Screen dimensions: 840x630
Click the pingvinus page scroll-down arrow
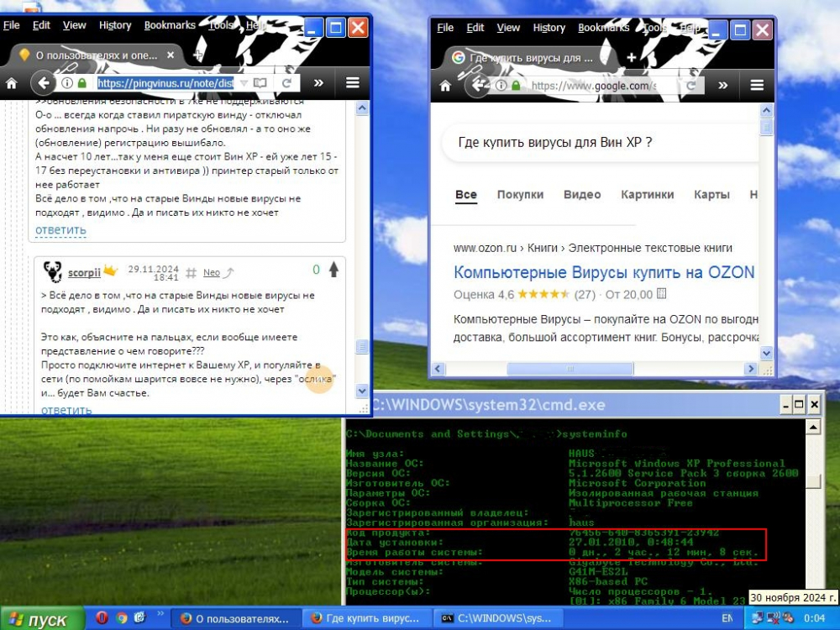point(361,391)
